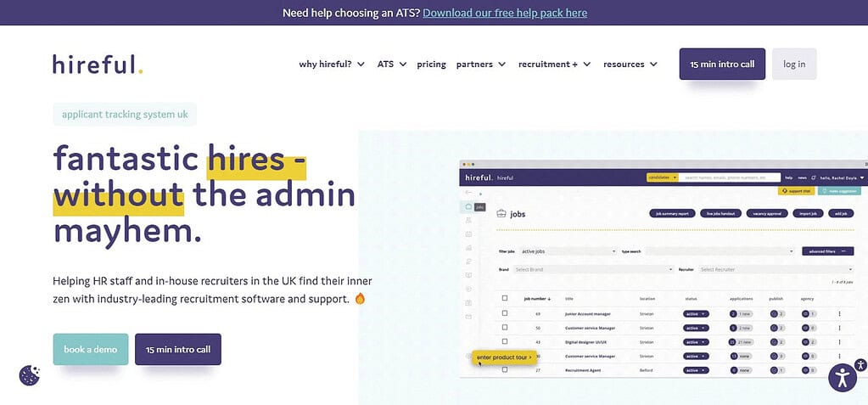Click the log in button
868x405 pixels.
(x=794, y=65)
